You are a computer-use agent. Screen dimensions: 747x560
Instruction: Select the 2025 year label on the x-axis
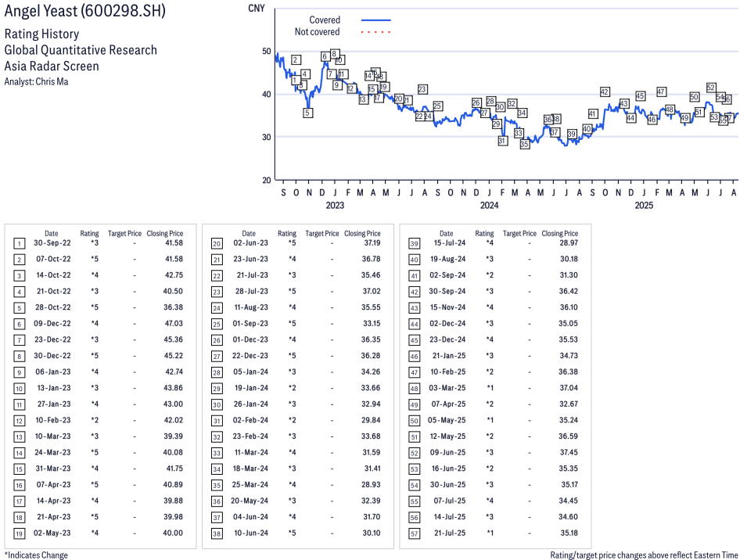644,205
